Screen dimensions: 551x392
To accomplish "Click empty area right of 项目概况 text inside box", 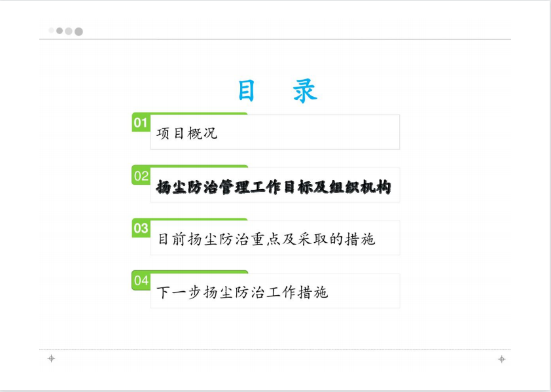I will coord(308,133).
